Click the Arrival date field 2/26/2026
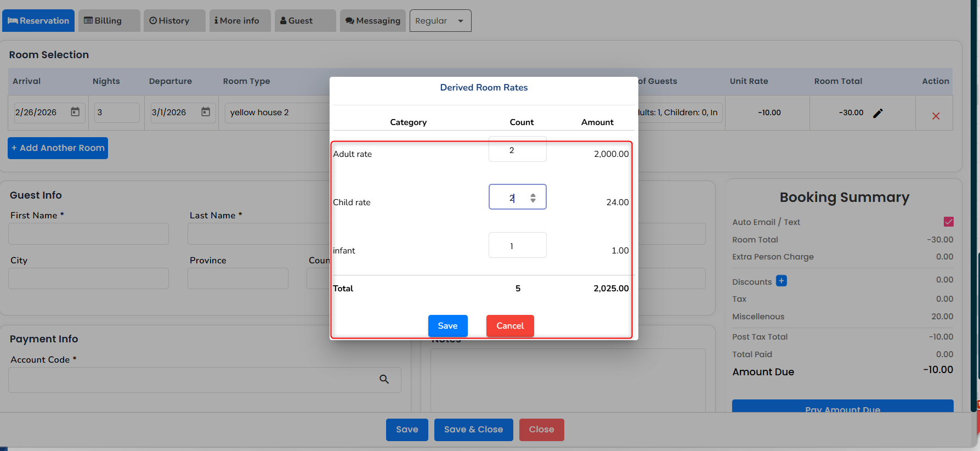This screenshot has width=980, height=451. coord(49,112)
